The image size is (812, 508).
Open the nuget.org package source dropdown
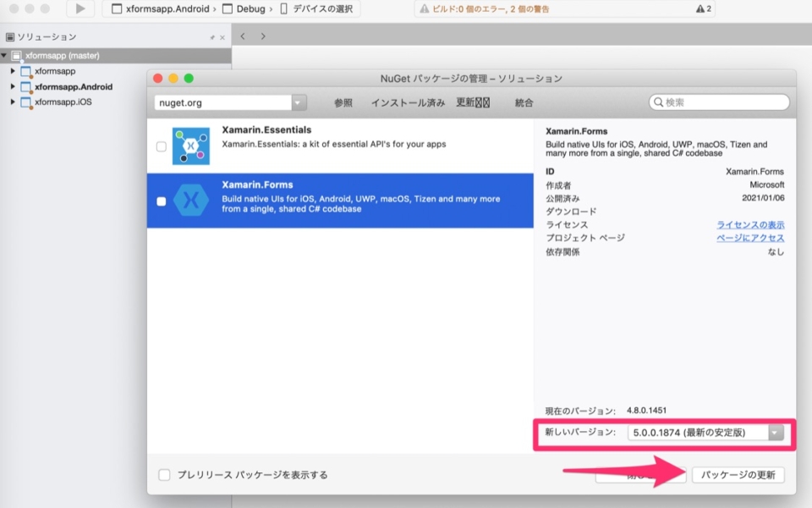(x=299, y=101)
